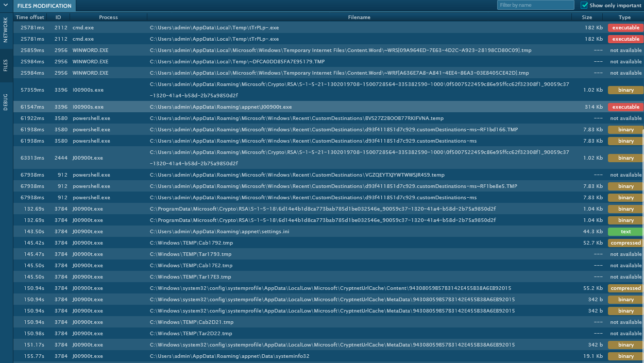Click binary badge on the 151.17s row

(x=625, y=345)
